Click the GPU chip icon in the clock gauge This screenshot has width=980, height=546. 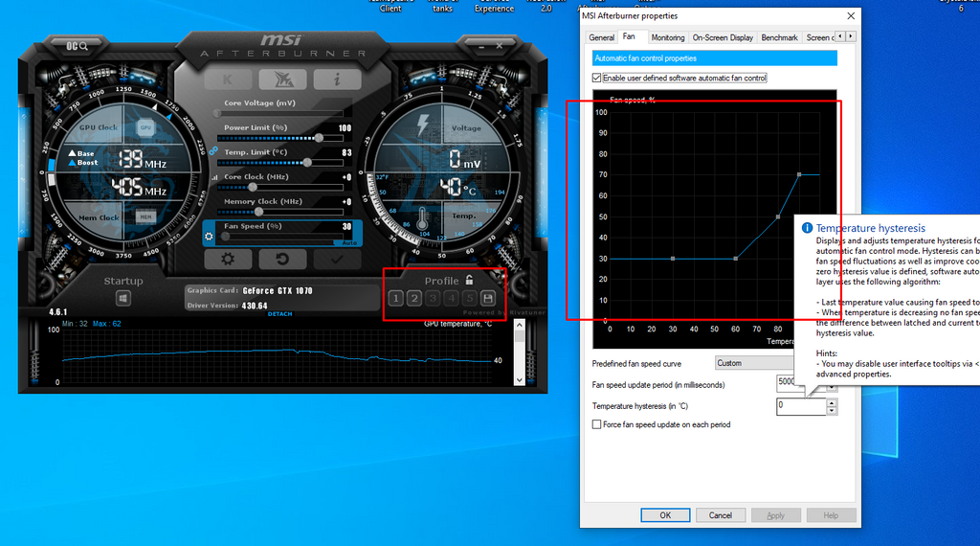[x=145, y=127]
